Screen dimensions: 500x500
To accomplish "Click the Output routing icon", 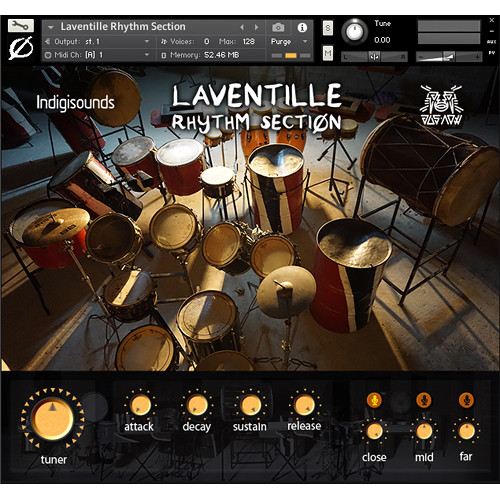I will click(48, 42).
